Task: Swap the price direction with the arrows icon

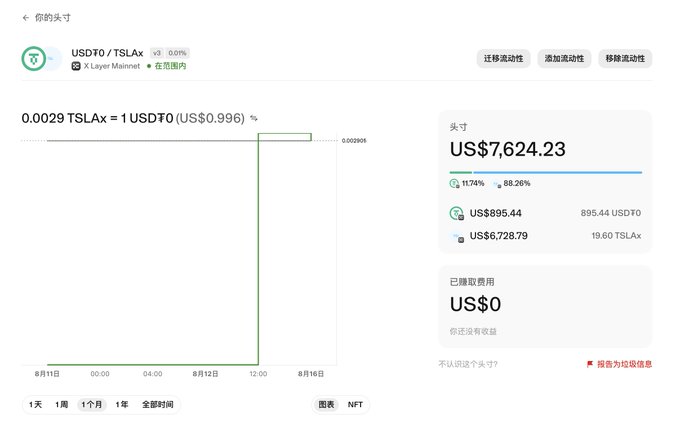Action: [254, 118]
